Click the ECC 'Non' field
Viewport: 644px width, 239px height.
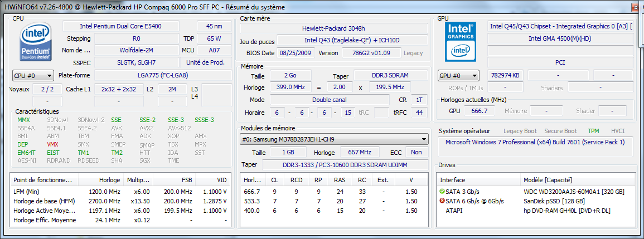(x=417, y=152)
